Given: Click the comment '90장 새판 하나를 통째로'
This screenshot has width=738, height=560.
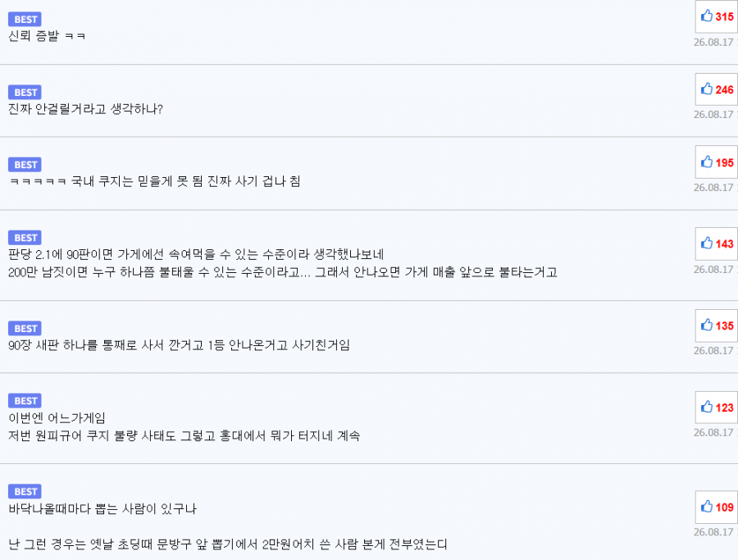Looking at the screenshot, I should (179, 345).
